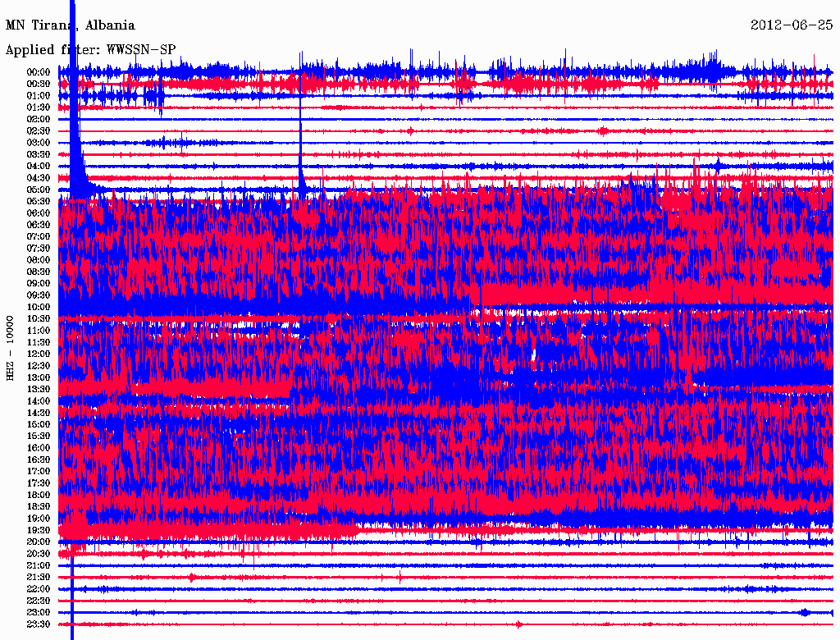Select the 22:00 time row label
Image resolution: width=840 pixels, height=640 pixels.
pos(39,589)
